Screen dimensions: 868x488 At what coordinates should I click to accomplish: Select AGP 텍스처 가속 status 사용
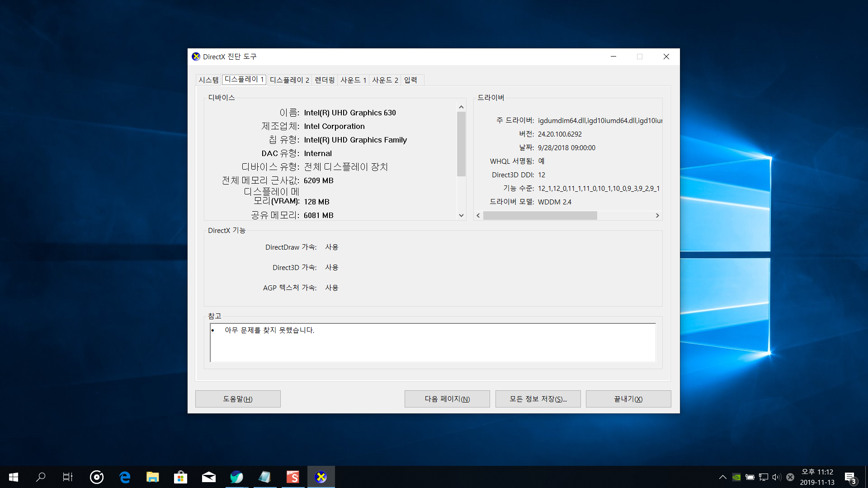coord(332,288)
